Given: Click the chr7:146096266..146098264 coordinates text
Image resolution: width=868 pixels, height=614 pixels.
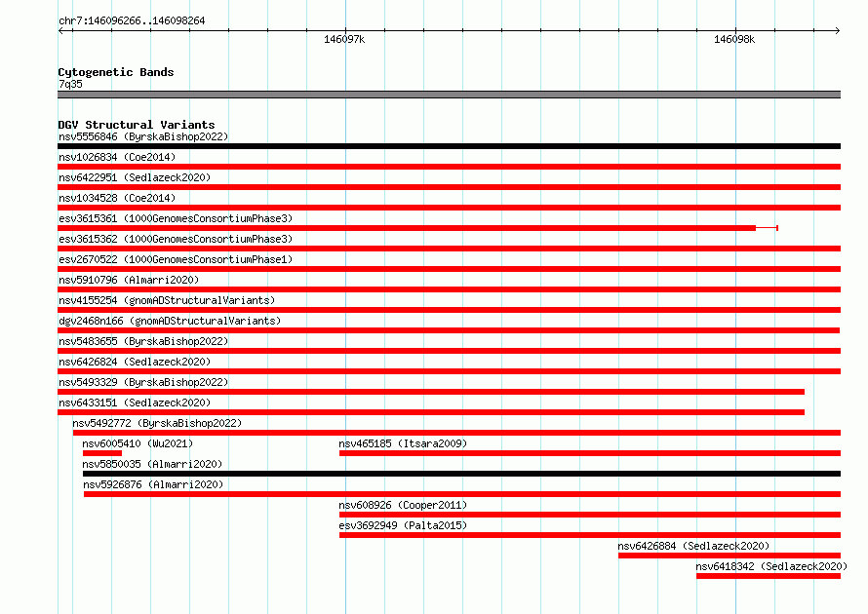Looking at the screenshot, I should [132, 21].
